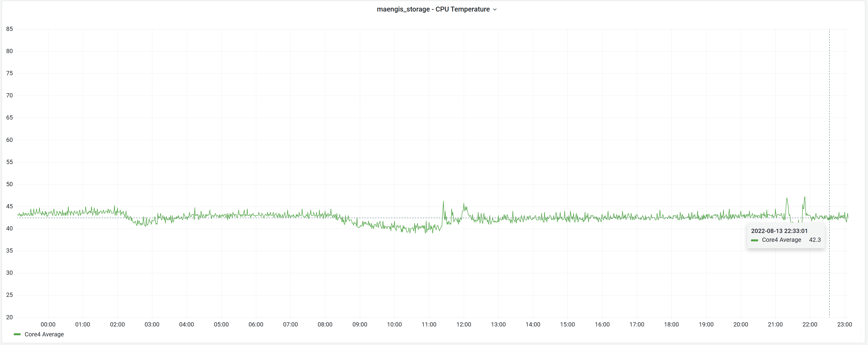The image size is (868, 345).
Task: Toggle the Core4 Average series legend label
Action: coord(44,334)
